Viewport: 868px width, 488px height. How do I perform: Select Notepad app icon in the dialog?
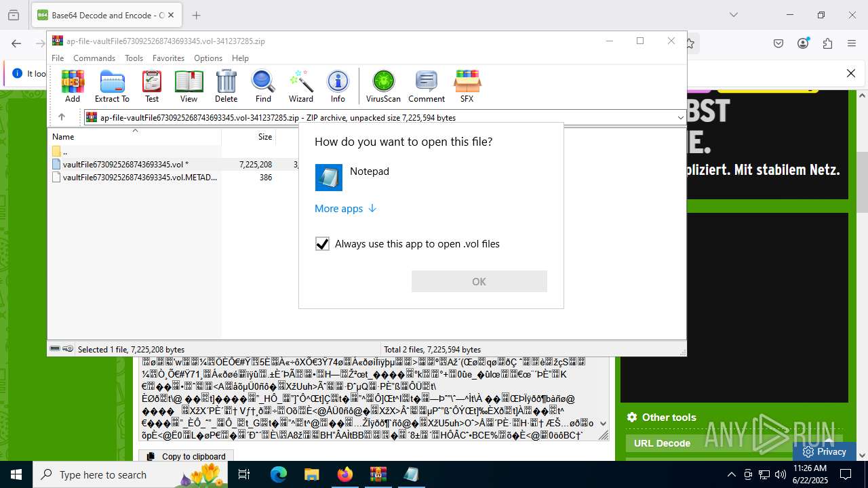click(329, 178)
